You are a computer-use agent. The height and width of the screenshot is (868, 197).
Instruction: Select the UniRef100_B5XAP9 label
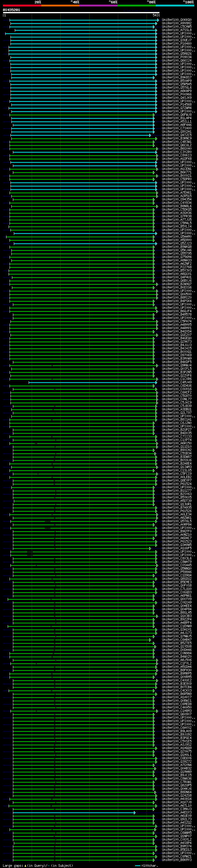176,81
